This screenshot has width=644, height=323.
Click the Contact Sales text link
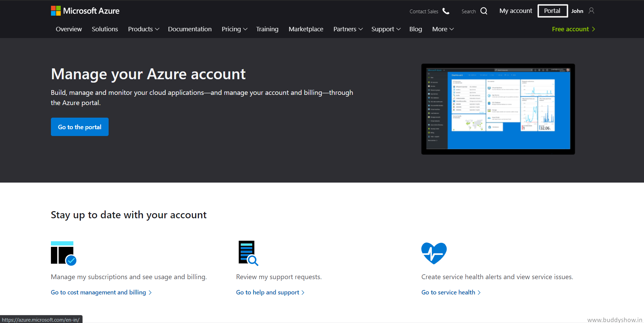424,12
